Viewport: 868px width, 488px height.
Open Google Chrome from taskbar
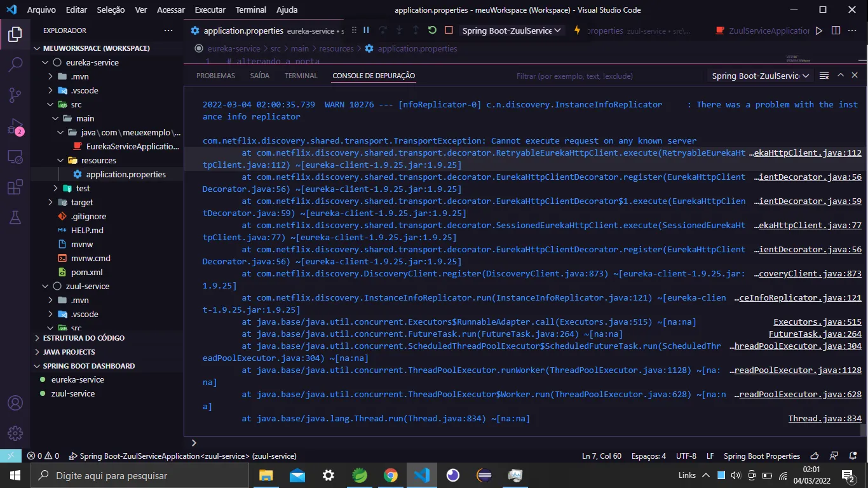coord(390,475)
